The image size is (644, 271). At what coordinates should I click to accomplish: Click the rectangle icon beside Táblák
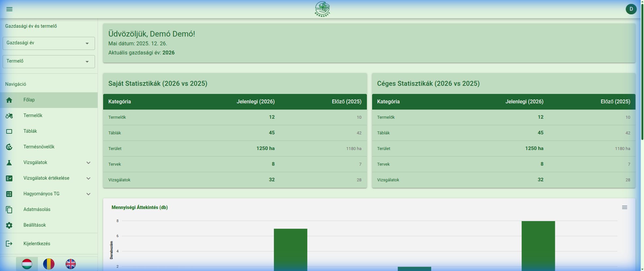9,131
